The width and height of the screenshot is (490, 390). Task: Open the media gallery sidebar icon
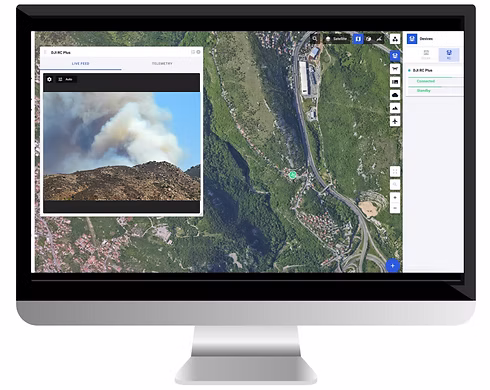(x=395, y=82)
